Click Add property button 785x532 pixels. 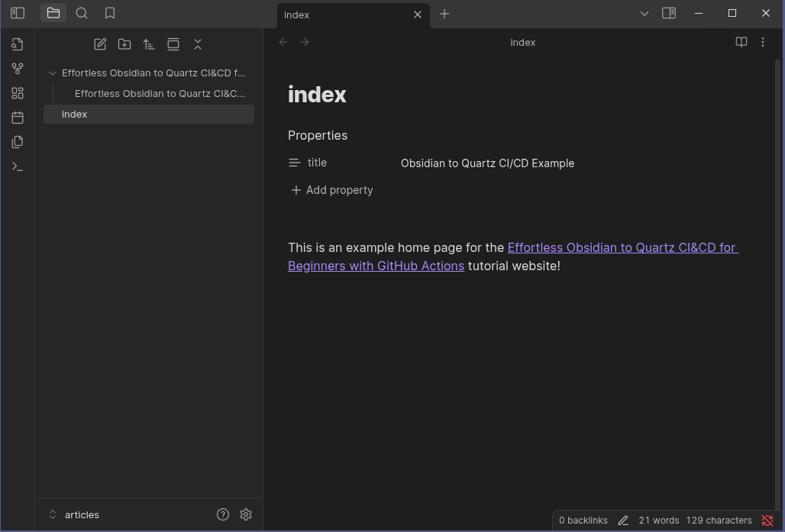tap(332, 190)
